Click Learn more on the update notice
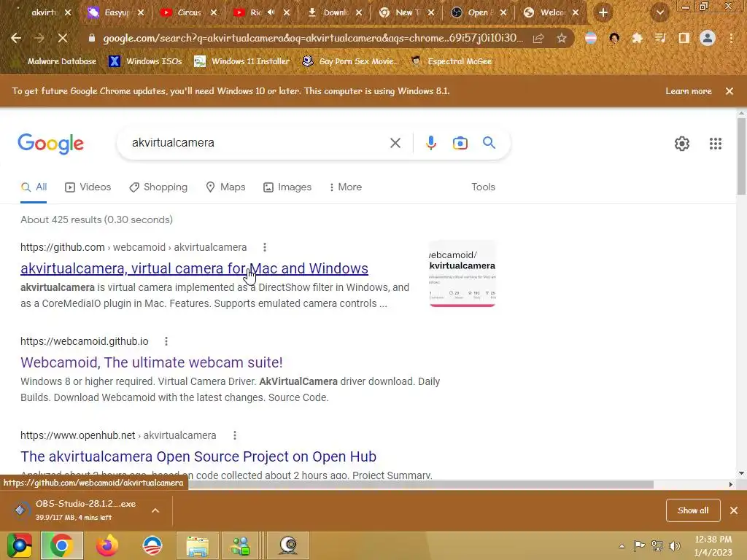 [689, 91]
